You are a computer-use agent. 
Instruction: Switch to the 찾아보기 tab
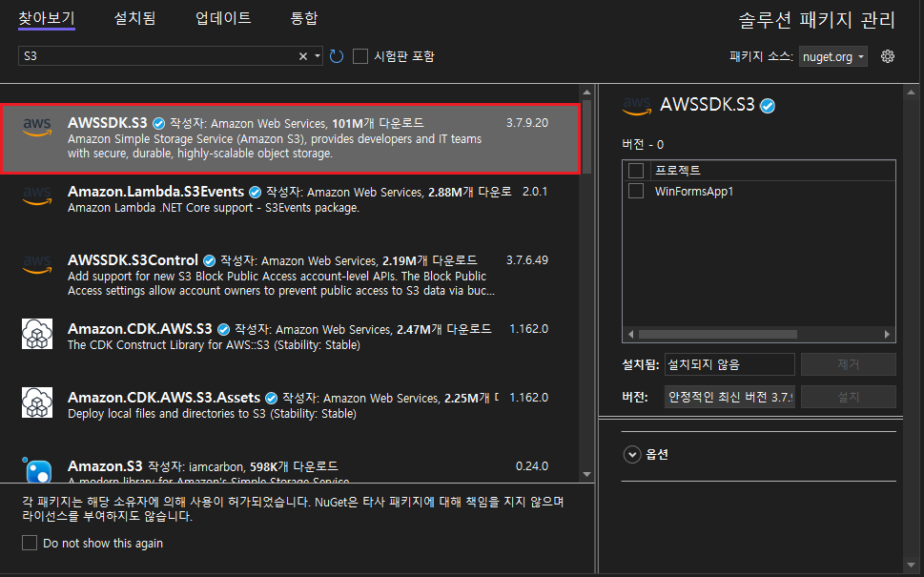pyautogui.click(x=47, y=18)
